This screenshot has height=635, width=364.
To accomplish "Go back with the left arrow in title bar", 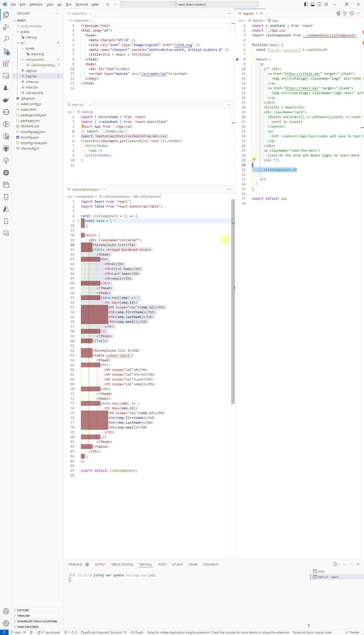I will pos(108,4).
